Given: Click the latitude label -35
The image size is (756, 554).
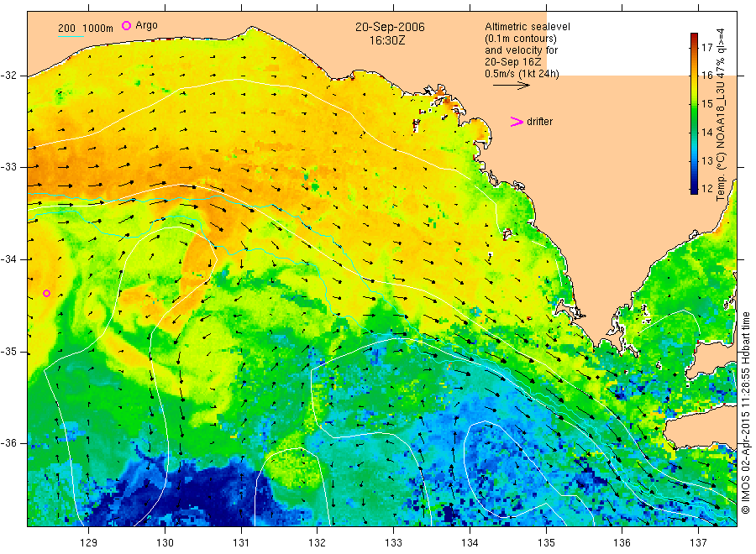Looking at the screenshot, I should click(x=8, y=352).
